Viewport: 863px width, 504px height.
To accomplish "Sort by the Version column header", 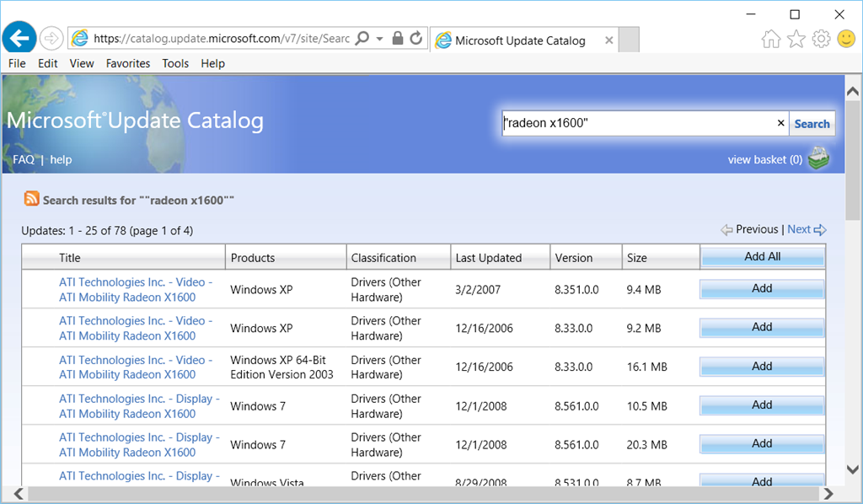I will coord(587,258).
